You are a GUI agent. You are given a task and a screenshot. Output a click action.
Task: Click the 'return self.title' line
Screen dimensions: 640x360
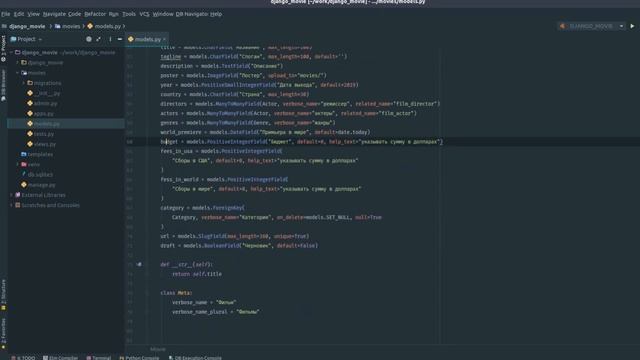[197, 274]
